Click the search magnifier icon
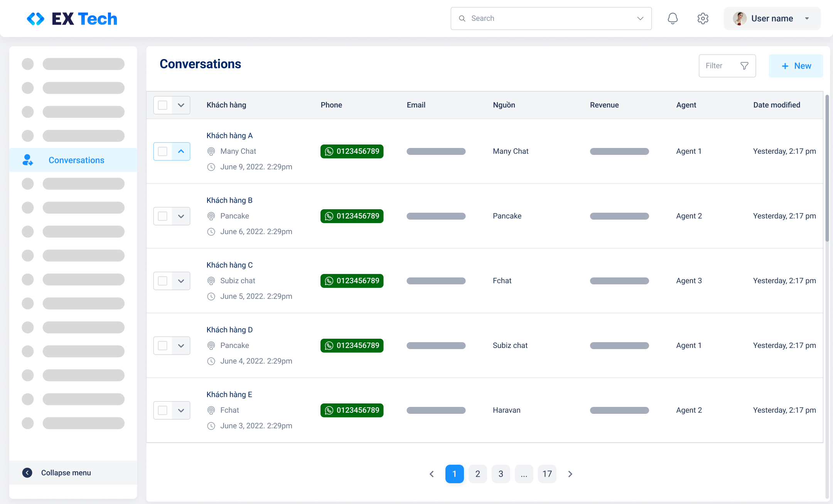833x504 pixels. pos(462,18)
